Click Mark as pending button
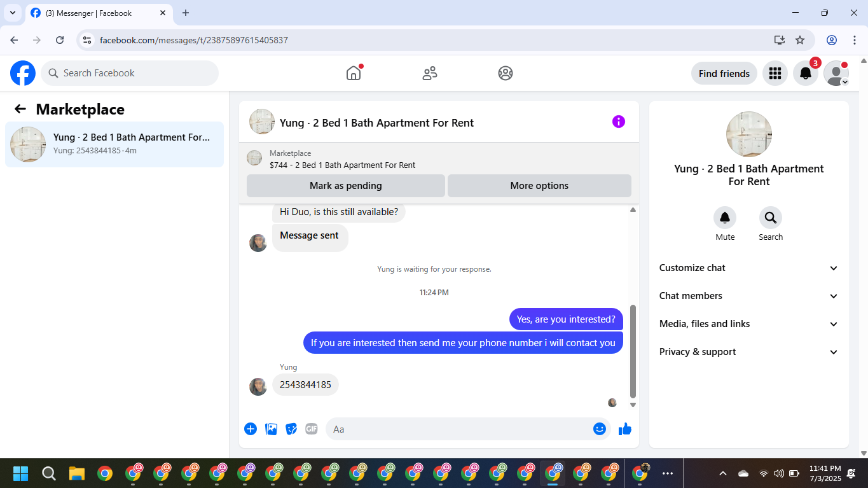The height and width of the screenshot is (488, 868). [346, 186]
